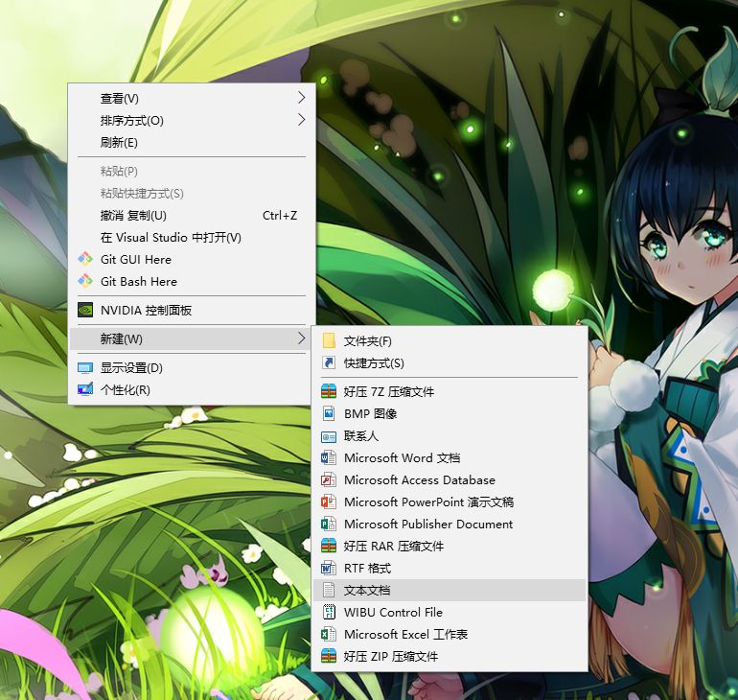The width and height of the screenshot is (738, 700).
Task: Choose 撤消 复制(U) from context menu
Action: (x=192, y=215)
